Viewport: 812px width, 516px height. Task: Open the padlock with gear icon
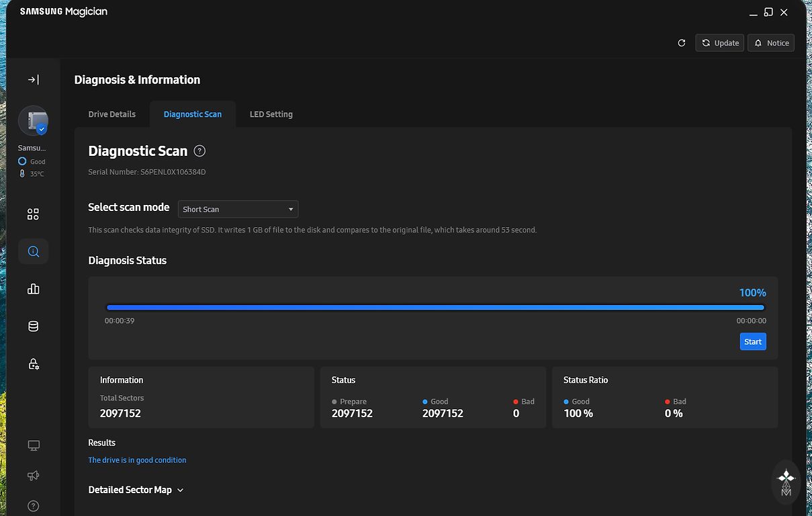point(33,364)
